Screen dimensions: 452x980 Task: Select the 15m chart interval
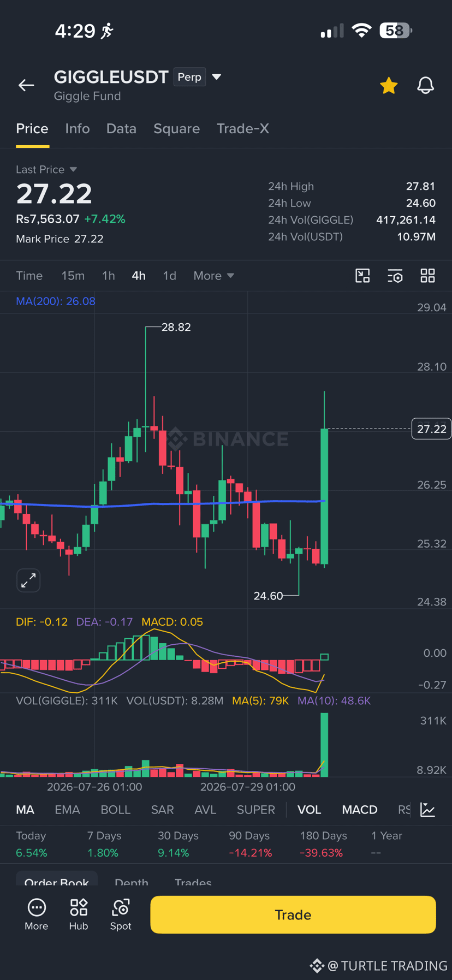tap(73, 276)
